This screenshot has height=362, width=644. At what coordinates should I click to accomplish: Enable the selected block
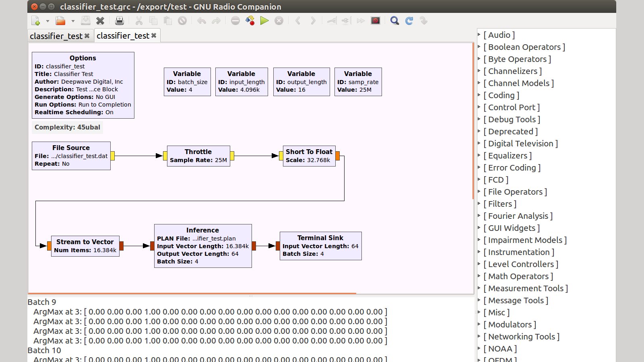click(332, 21)
